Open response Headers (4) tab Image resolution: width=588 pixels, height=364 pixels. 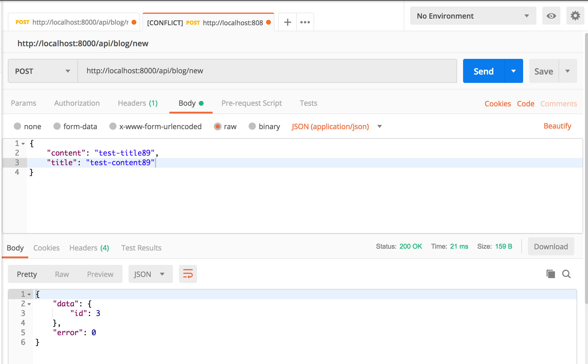pos(89,248)
